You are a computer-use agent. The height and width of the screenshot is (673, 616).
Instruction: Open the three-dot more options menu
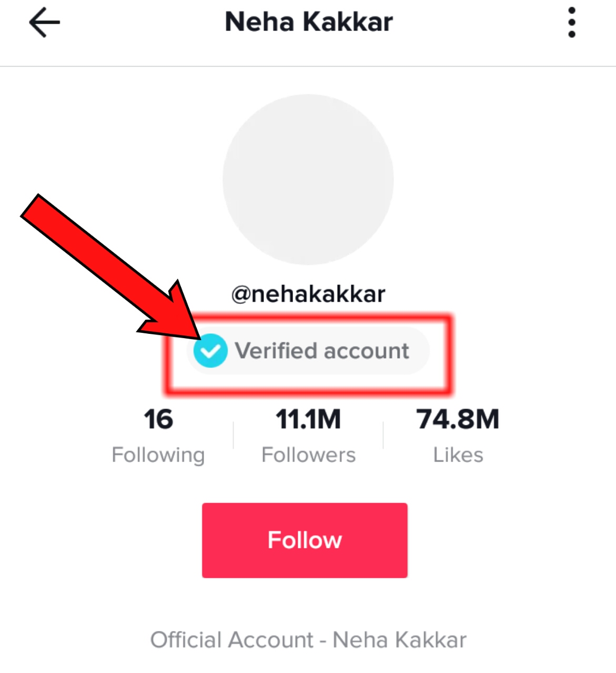tap(572, 23)
